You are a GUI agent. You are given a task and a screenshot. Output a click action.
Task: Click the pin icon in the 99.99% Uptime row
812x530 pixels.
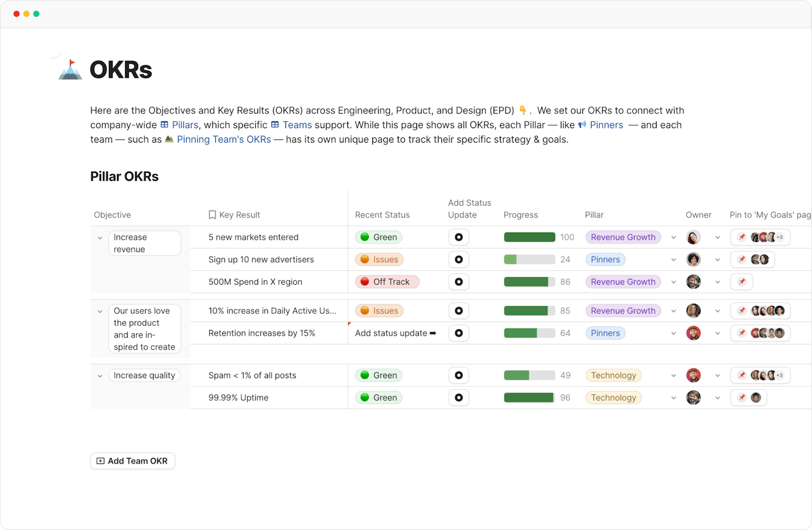click(741, 398)
